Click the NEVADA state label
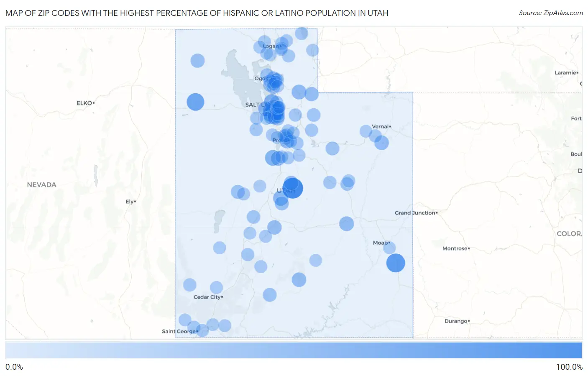 tap(41, 185)
